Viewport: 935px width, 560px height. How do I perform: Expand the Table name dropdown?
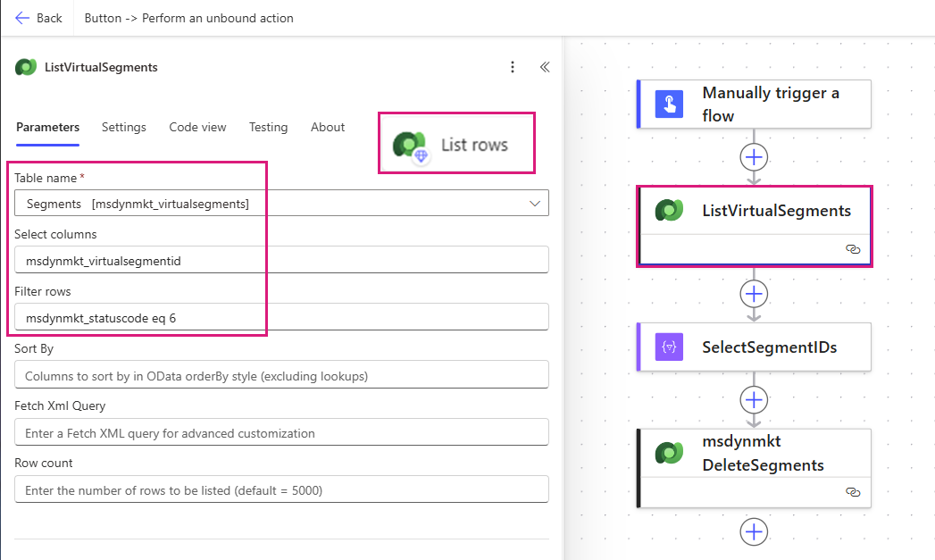coord(535,204)
